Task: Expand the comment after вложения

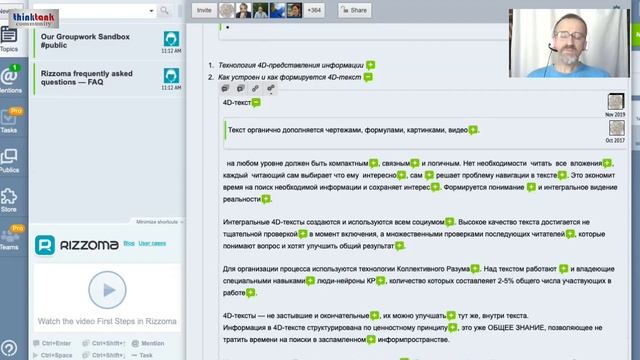Action: [x=607, y=163]
